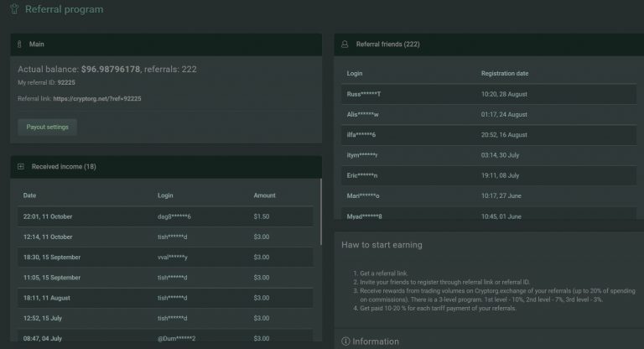The height and width of the screenshot is (349, 644).
Task: Click login @Dum******2
Action: pos(177,339)
